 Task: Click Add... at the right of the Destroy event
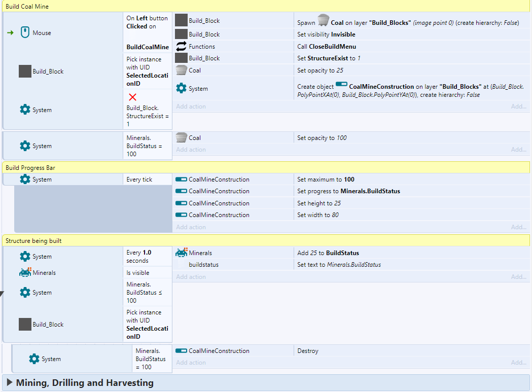[x=518, y=363]
